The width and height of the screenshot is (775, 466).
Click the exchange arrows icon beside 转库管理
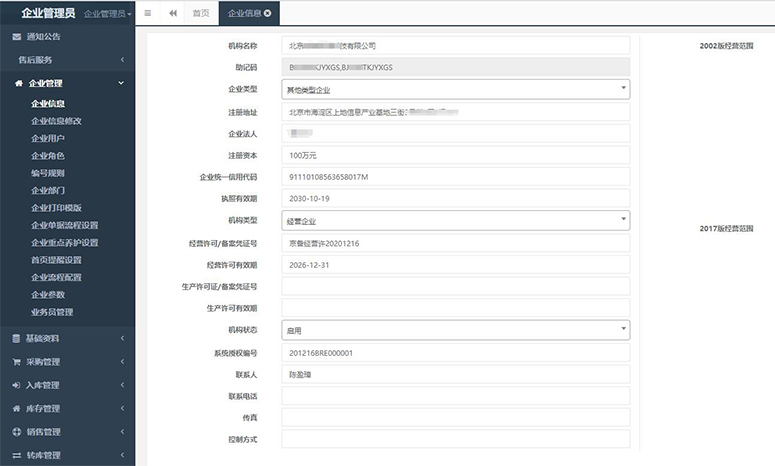(16, 455)
